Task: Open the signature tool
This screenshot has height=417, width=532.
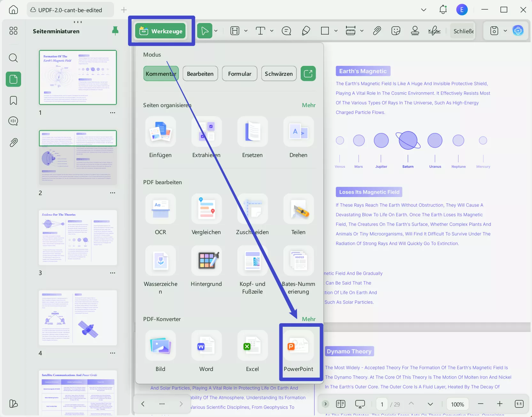Action: pyautogui.click(x=434, y=31)
